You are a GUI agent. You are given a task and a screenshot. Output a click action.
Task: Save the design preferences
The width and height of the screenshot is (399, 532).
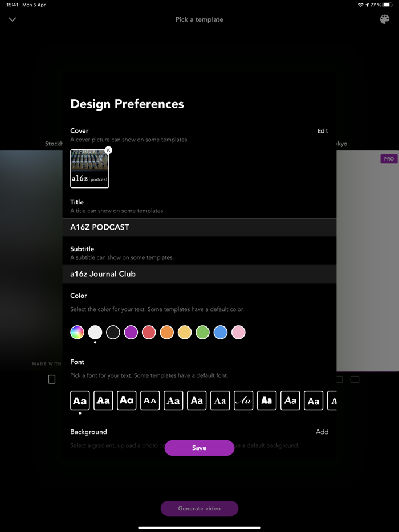pyautogui.click(x=199, y=448)
